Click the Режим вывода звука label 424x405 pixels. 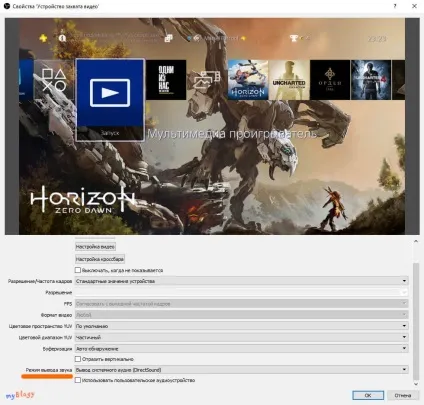49,370
